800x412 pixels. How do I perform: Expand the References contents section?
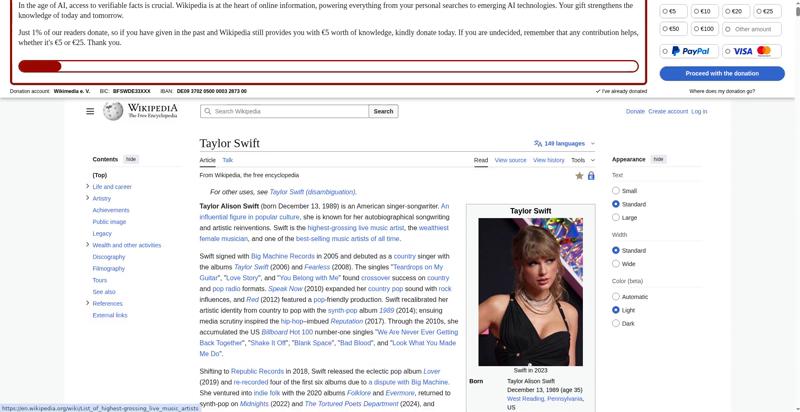pyautogui.click(x=88, y=303)
